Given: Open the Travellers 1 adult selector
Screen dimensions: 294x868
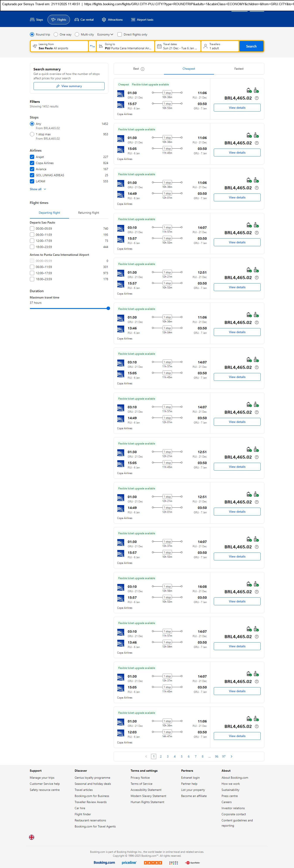Looking at the screenshot, I should 220,46.
